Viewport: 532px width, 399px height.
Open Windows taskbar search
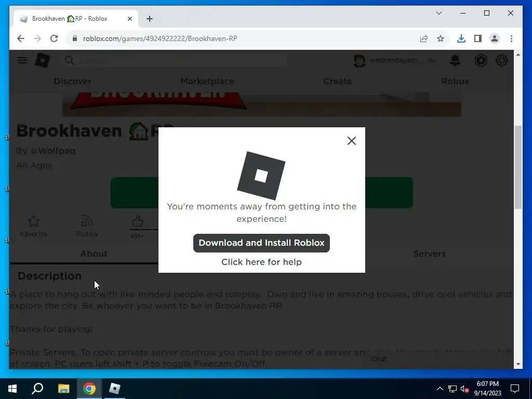tap(37, 389)
